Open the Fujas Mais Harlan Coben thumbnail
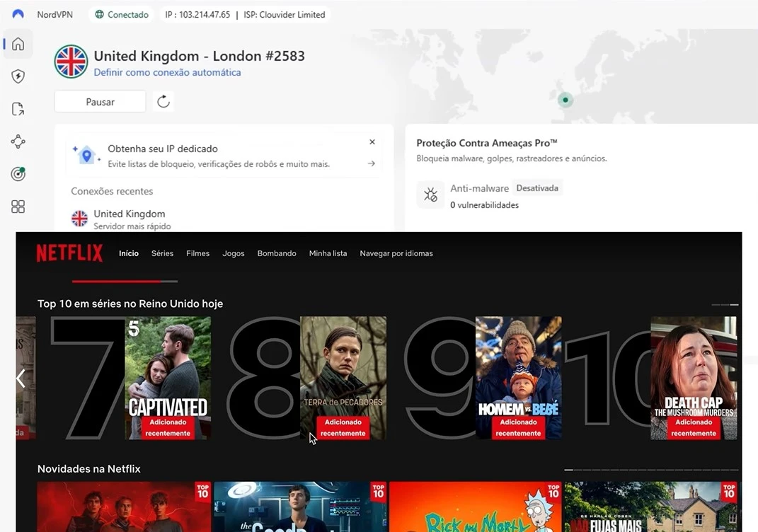This screenshot has width=758, height=532. pos(651,507)
